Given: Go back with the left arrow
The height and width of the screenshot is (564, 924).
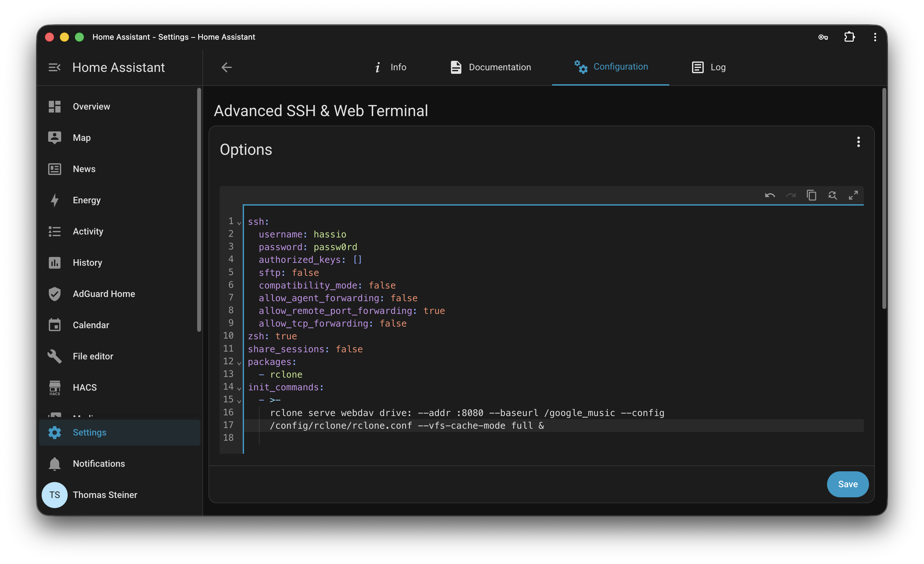Looking at the screenshot, I should 226,67.
